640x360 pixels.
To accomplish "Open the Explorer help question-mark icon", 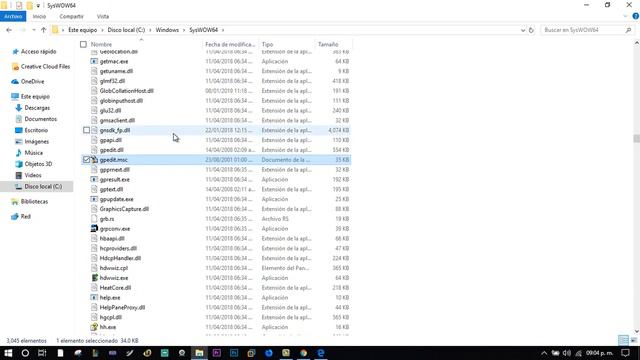I will [636, 16].
